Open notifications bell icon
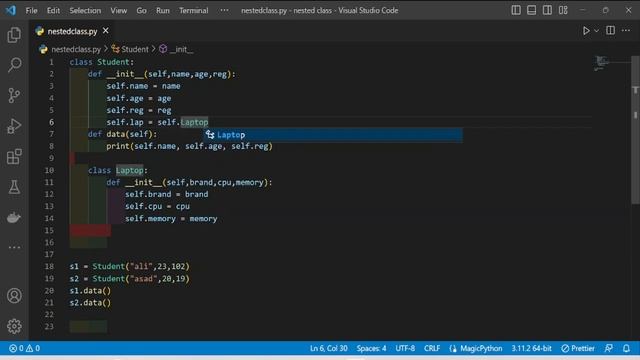This screenshot has width=640, height=360. (626, 348)
